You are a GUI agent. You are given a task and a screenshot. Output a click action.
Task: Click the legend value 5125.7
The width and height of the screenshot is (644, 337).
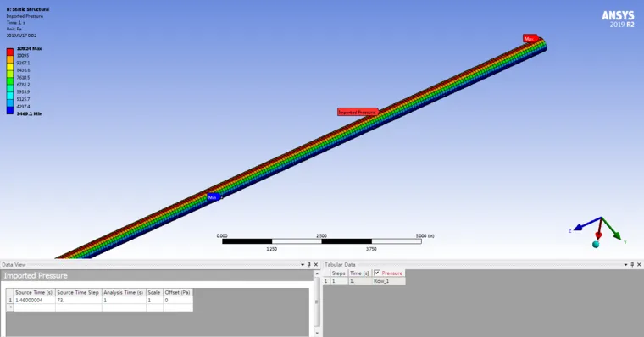tap(23, 99)
